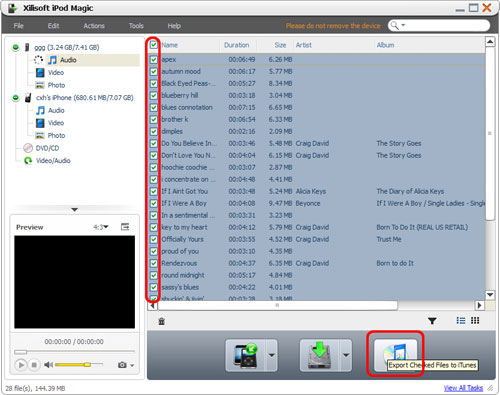Click the Export Checked Files to iTunes button

pyautogui.click(x=395, y=355)
